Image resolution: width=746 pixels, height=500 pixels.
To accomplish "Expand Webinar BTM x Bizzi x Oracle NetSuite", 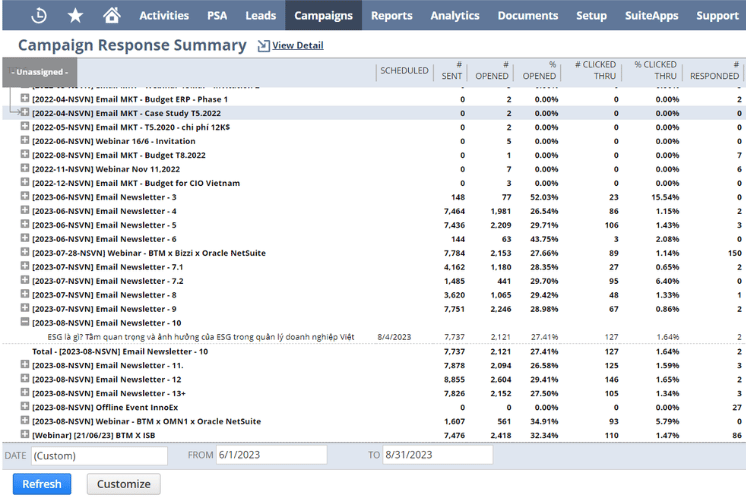I will click(x=25, y=252).
